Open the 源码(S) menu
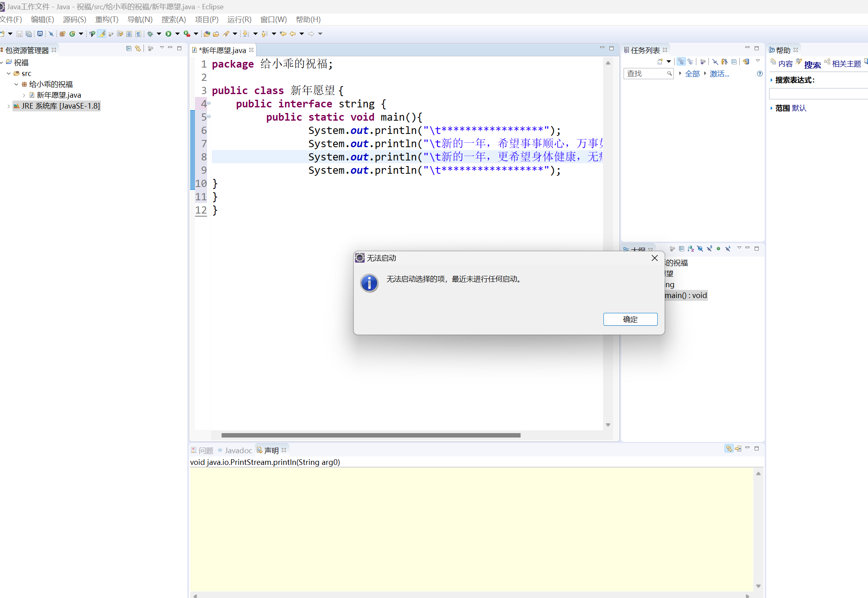Image resolution: width=868 pixels, height=598 pixels. (x=74, y=19)
